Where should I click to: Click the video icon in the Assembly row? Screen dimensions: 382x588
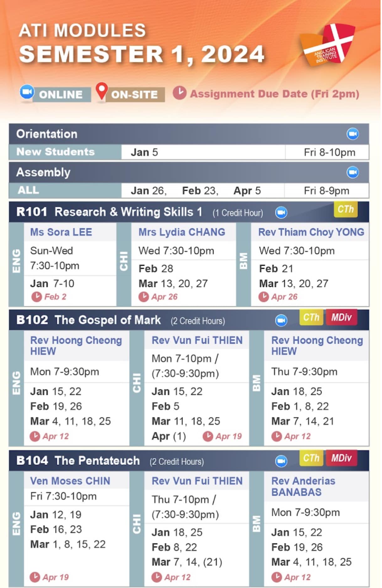353,172
